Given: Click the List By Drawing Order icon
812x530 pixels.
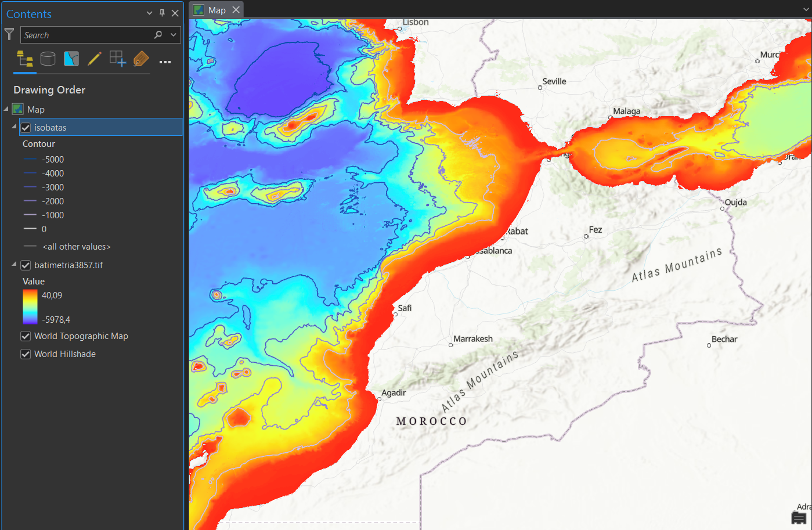Looking at the screenshot, I should click(x=25, y=59).
